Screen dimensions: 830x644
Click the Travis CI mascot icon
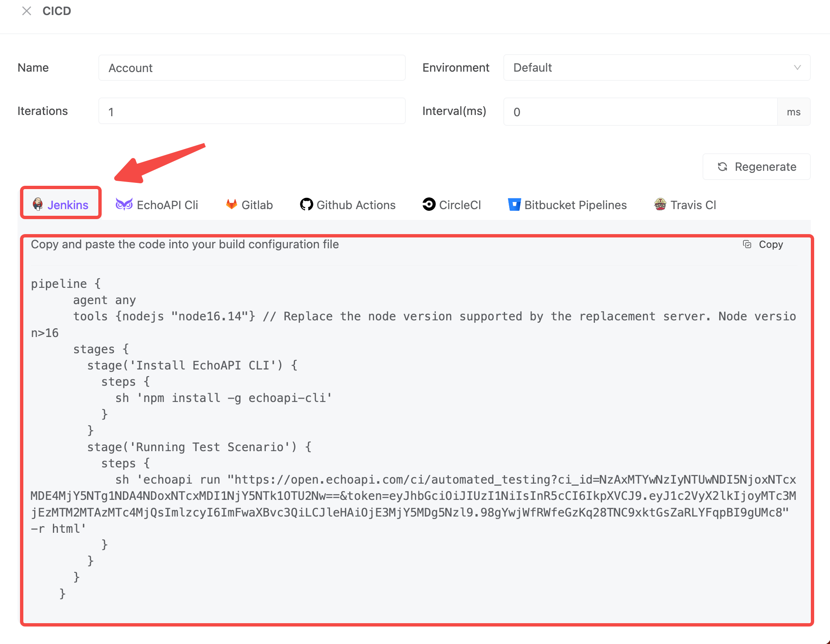point(660,204)
